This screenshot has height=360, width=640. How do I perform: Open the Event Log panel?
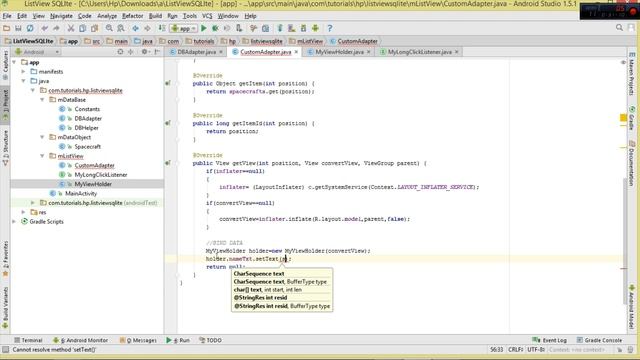tap(549, 340)
